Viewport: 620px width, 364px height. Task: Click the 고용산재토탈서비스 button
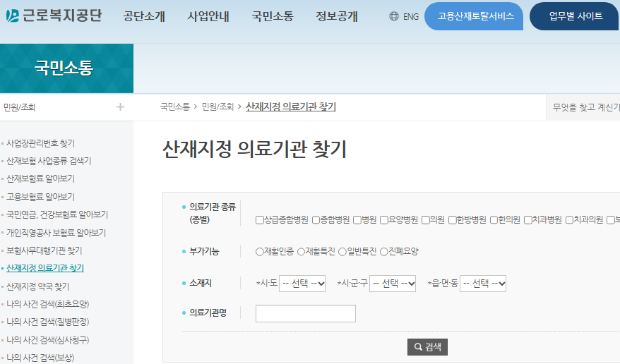pos(474,16)
